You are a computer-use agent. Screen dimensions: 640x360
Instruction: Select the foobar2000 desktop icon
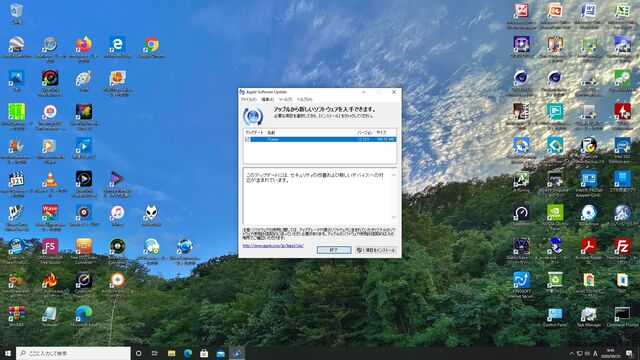pos(151,213)
